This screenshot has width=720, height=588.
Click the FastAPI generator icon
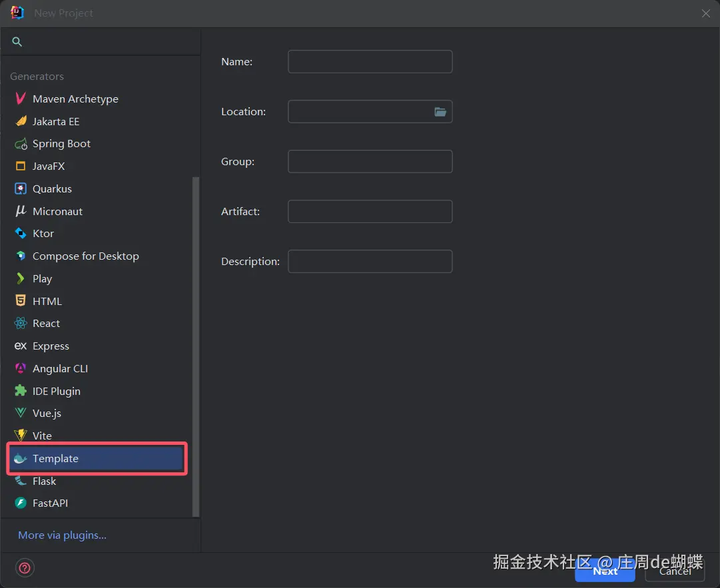point(21,503)
